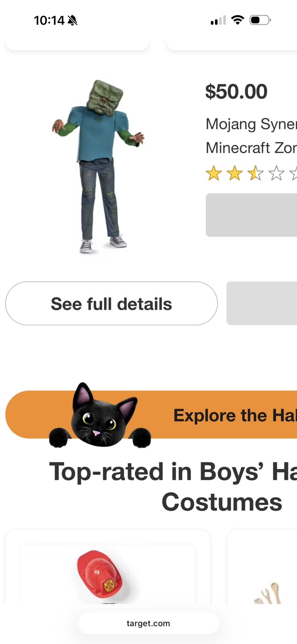Tap the Minecraft Zombie costume image
Image resolution: width=297 pixels, height=644 pixels.
point(98,167)
